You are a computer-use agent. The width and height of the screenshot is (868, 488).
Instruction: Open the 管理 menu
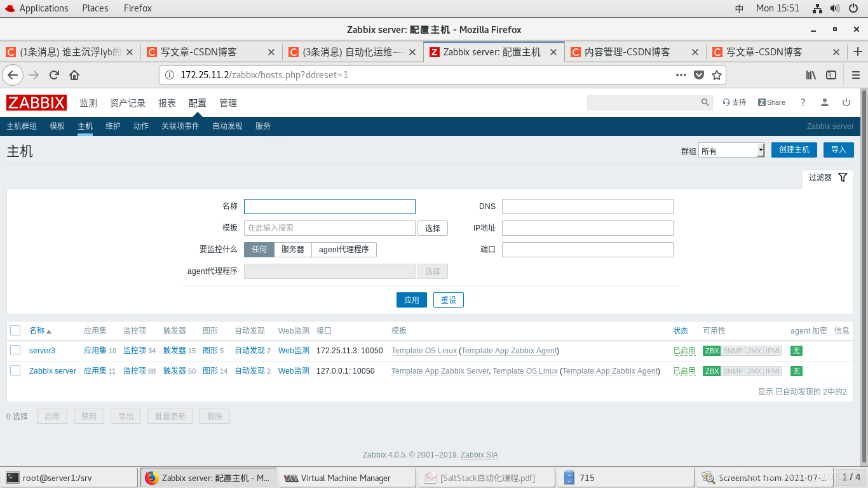(x=228, y=103)
